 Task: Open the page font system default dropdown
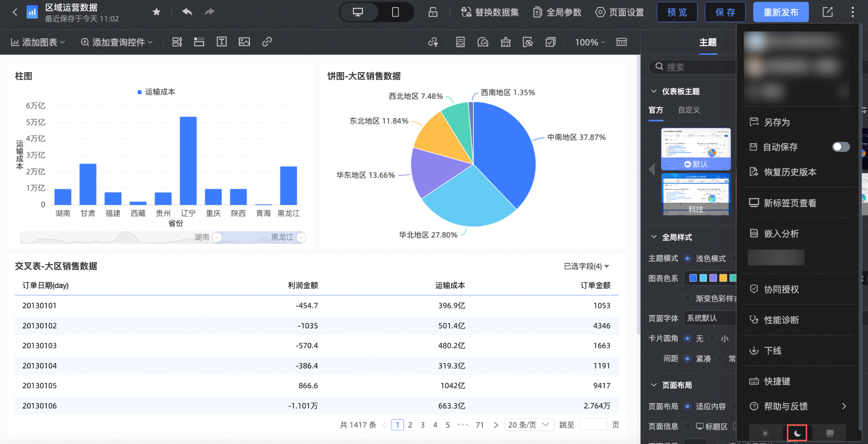point(709,318)
